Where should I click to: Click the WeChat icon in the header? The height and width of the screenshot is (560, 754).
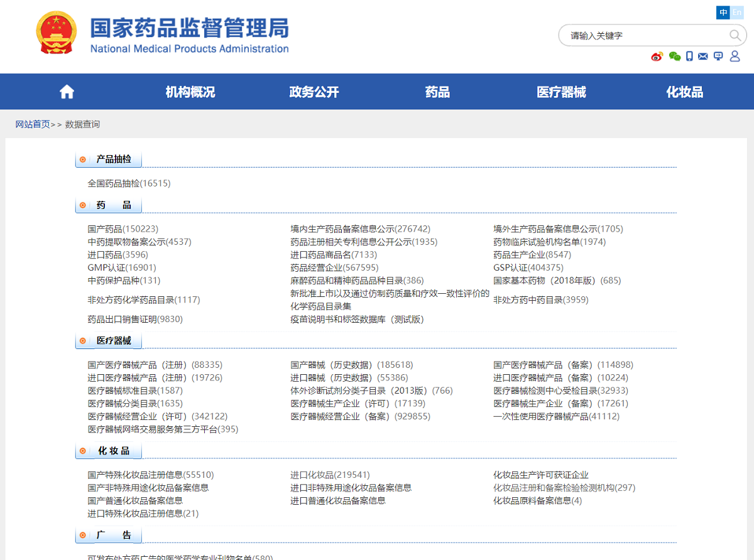coord(675,56)
